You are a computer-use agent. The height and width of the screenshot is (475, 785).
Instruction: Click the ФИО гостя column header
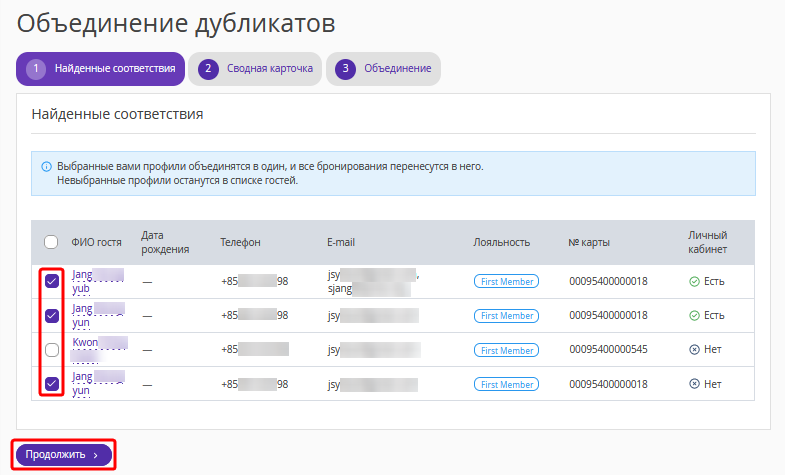pyautogui.click(x=97, y=242)
